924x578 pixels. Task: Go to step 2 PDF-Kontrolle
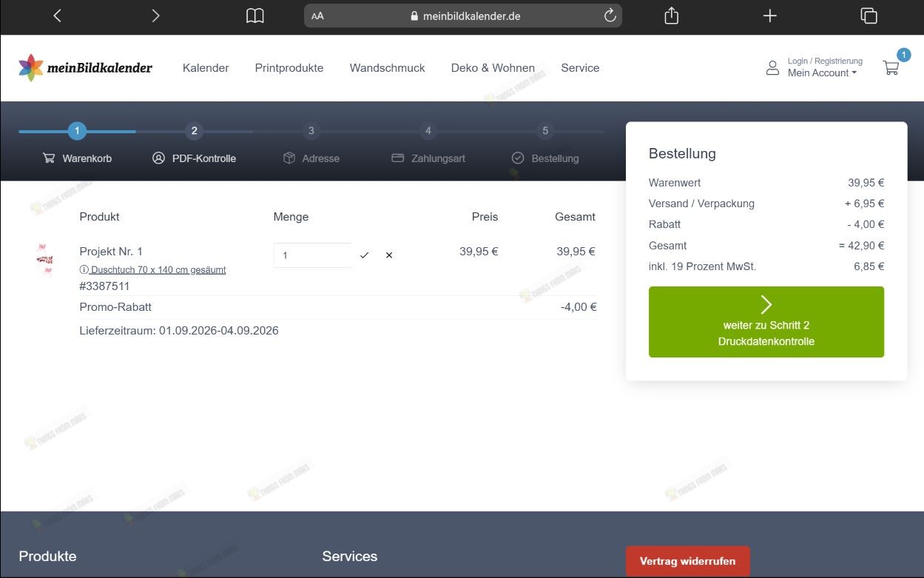tap(194, 144)
